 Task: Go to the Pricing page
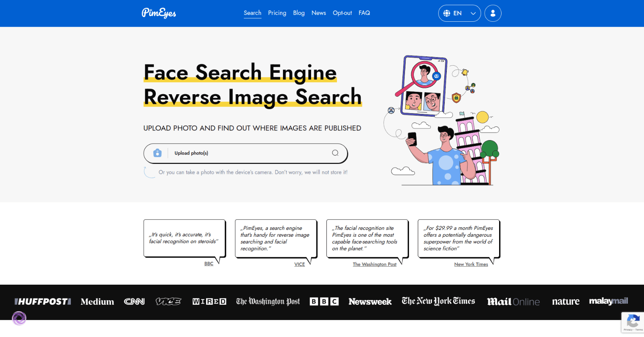pyautogui.click(x=277, y=13)
